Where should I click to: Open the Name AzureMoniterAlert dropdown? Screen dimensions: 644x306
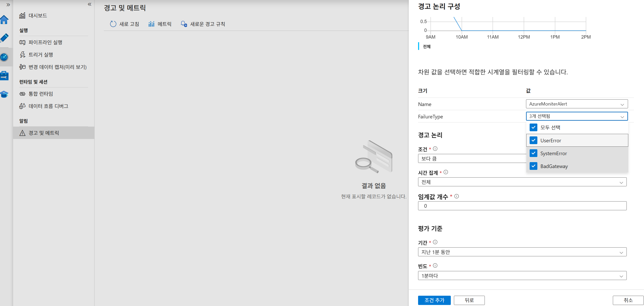pyautogui.click(x=577, y=104)
